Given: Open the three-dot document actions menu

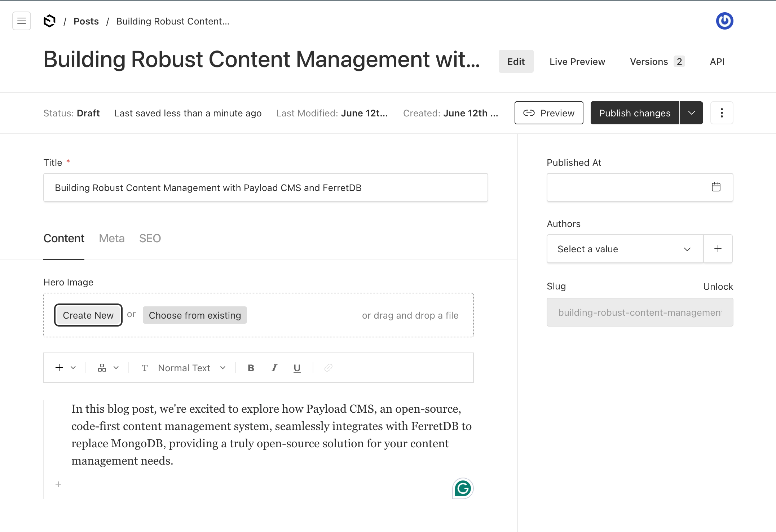Looking at the screenshot, I should [722, 113].
